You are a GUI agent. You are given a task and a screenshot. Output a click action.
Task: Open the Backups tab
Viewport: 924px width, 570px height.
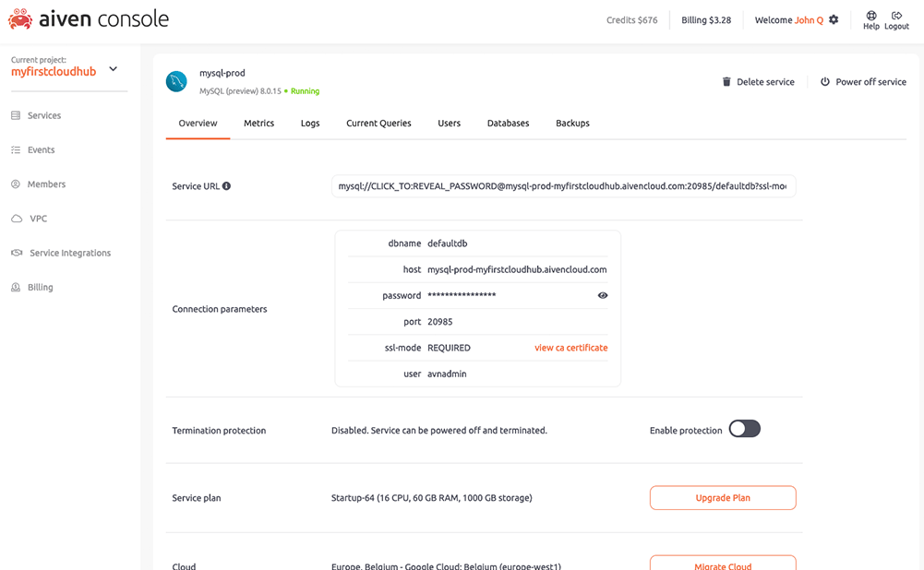(x=572, y=123)
